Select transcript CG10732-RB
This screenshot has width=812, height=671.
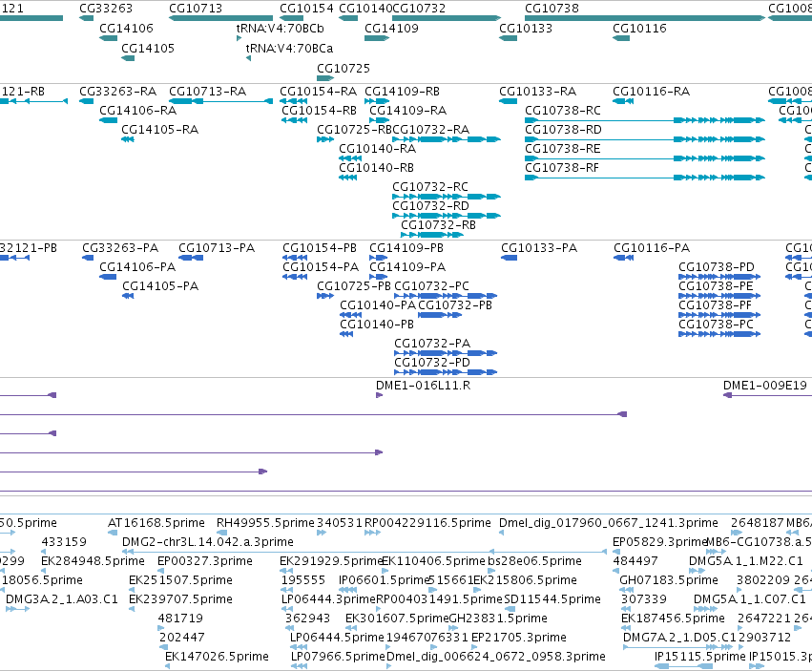(438, 225)
